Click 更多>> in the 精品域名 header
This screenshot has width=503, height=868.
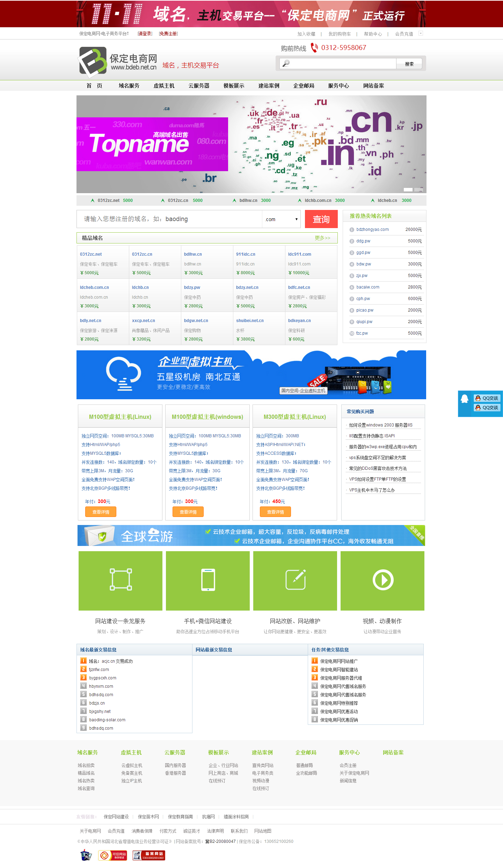coord(322,238)
